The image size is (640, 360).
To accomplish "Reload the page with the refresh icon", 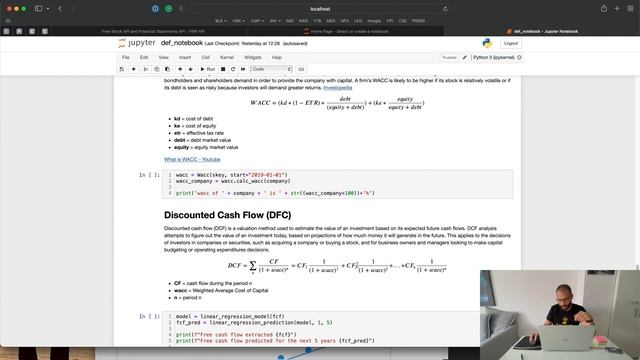I will [x=445, y=9].
